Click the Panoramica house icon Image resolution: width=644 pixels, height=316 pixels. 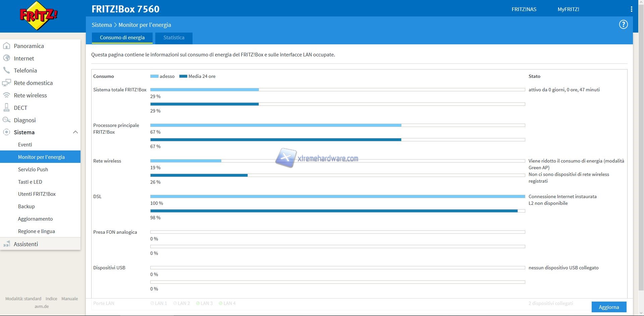tap(6, 46)
